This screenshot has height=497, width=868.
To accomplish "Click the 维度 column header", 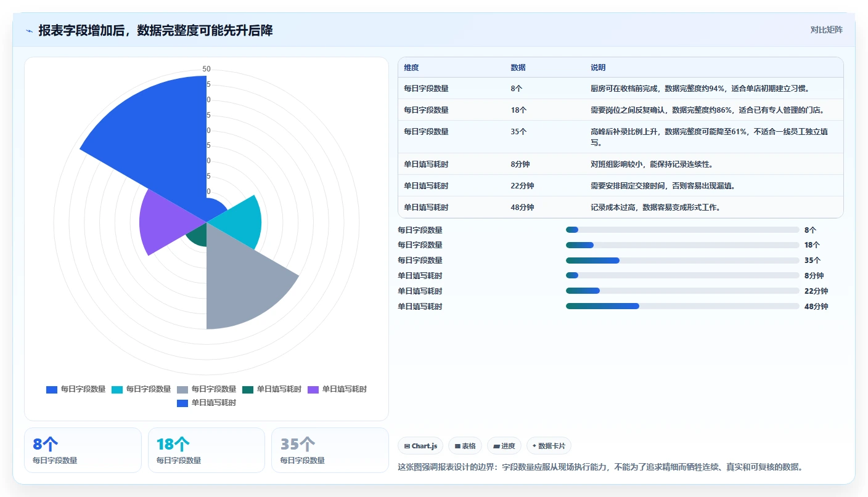I will click(x=411, y=68).
